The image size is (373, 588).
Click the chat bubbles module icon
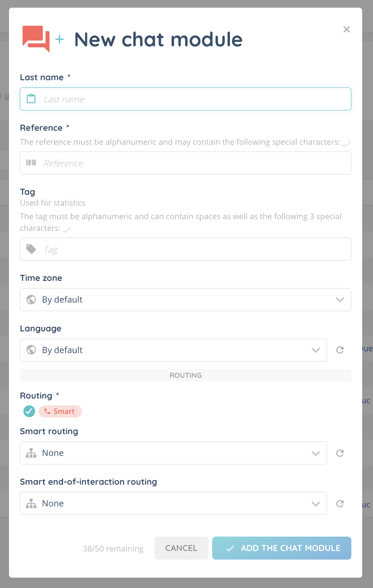(x=36, y=39)
